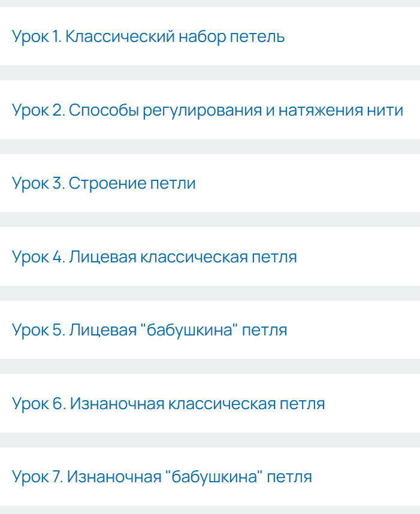Viewport: 420px width, 514px height.
Task: Click the «Строение петли» title text
Action: pos(104,183)
